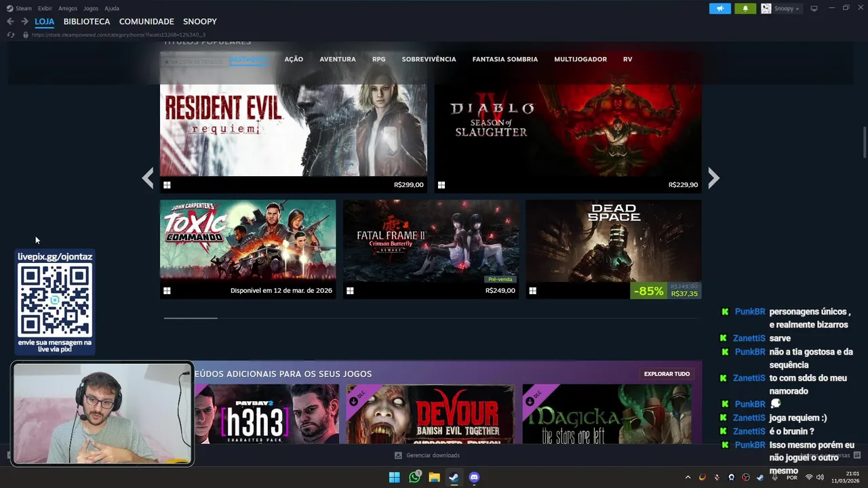Go back with the left arrow button

tap(10, 22)
